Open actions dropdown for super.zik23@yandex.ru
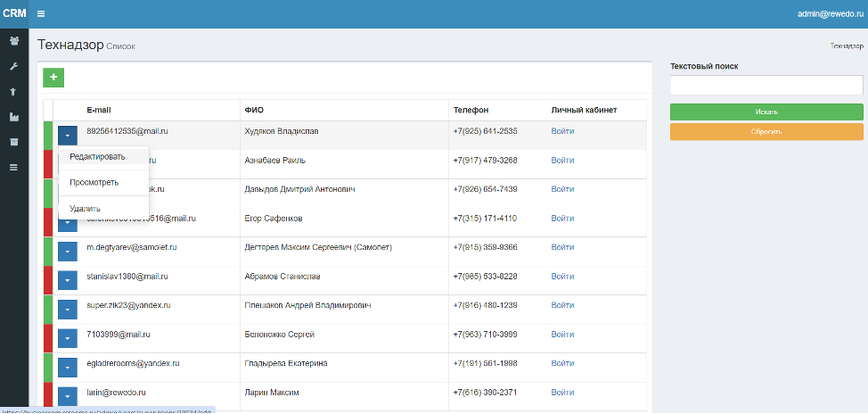Screen dimensions: 868x414 tap(68, 310)
